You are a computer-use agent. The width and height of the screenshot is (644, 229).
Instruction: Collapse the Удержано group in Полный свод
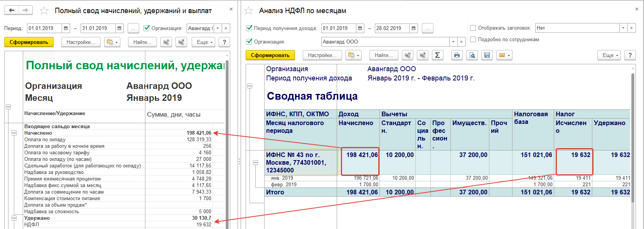(x=14, y=218)
